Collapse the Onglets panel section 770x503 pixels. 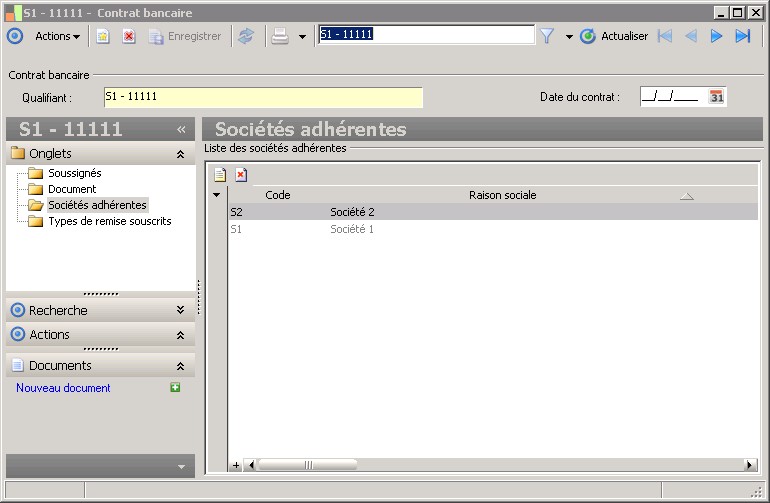click(180, 154)
